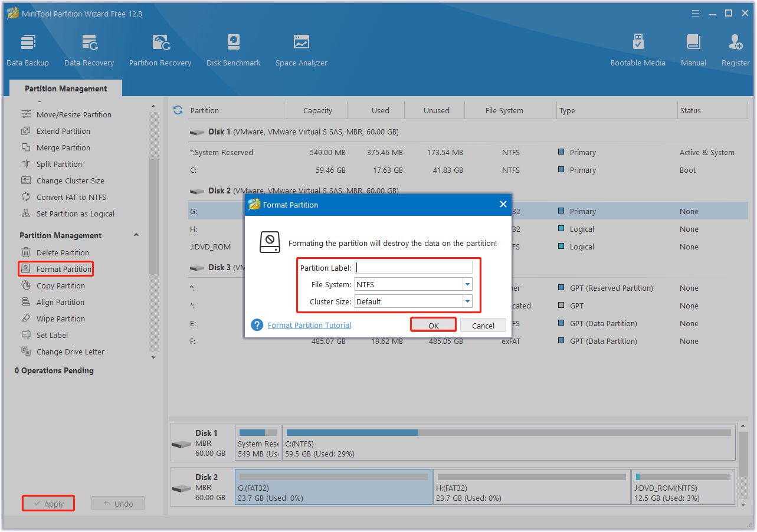Create Bootable Media
Viewport: 757px width, 532px height.
pos(638,48)
